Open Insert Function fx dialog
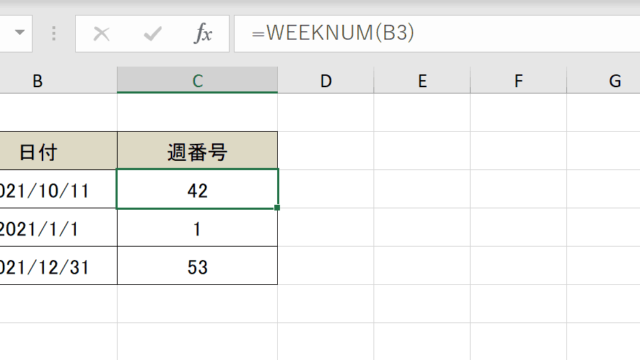The width and height of the screenshot is (640, 360). click(x=203, y=34)
